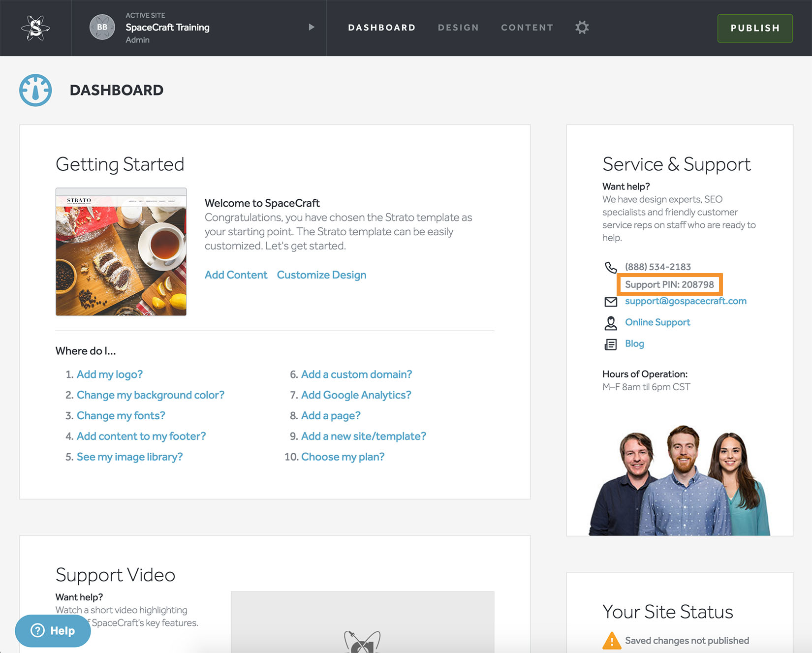
Task: Click the DASHBOARD page title
Action: 117,90
